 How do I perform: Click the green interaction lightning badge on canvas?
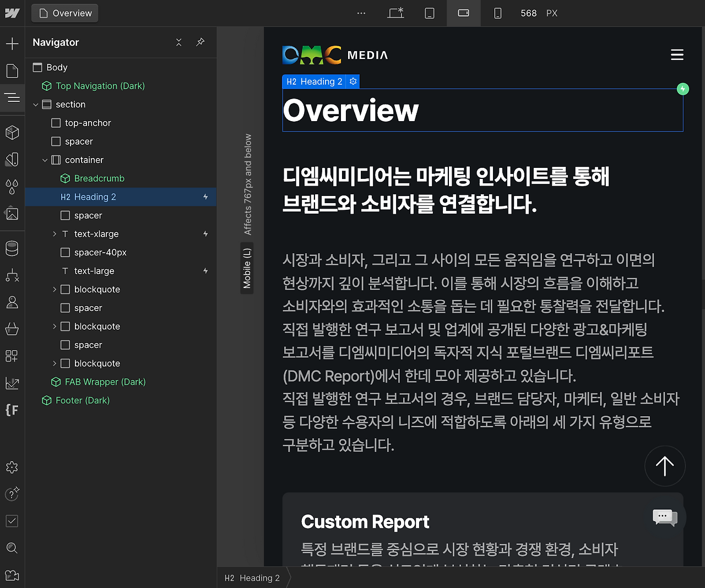point(683,89)
